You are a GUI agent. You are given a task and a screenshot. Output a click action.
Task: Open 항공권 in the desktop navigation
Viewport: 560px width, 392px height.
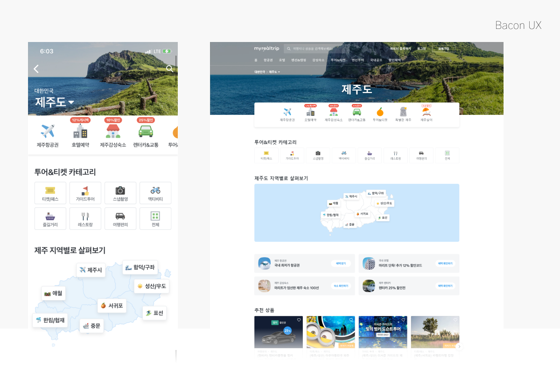(268, 60)
